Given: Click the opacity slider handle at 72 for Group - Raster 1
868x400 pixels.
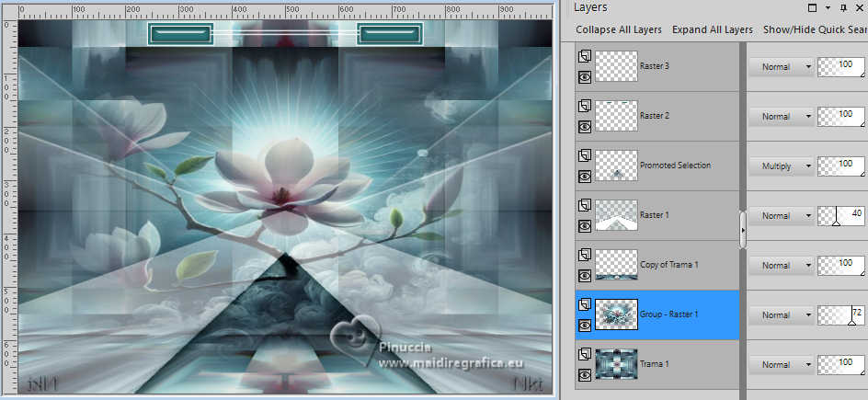Looking at the screenshot, I should tap(852, 321).
